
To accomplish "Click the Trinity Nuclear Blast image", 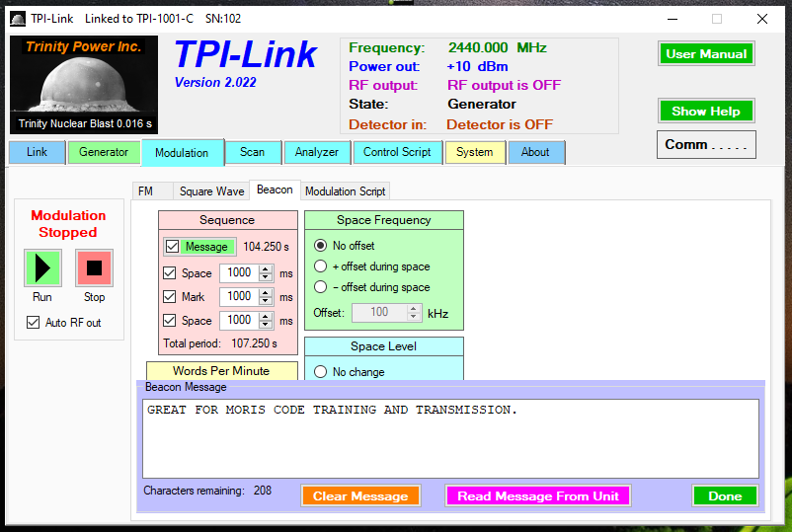I will 84,85.
